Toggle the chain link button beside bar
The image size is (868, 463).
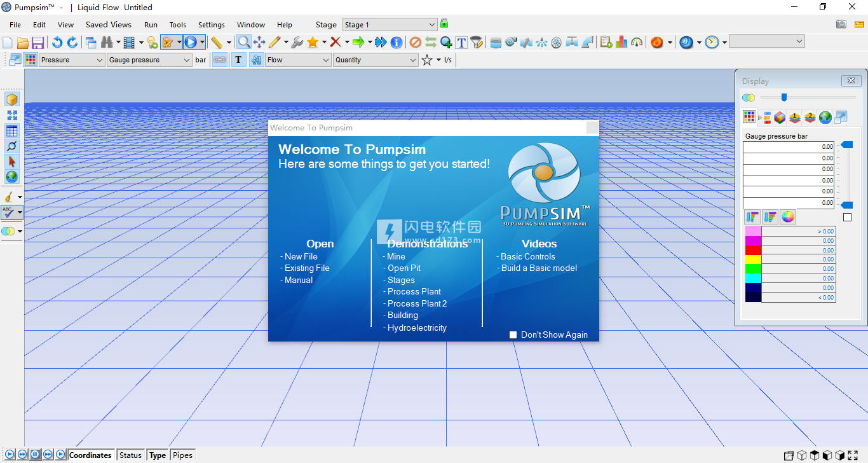(x=220, y=60)
